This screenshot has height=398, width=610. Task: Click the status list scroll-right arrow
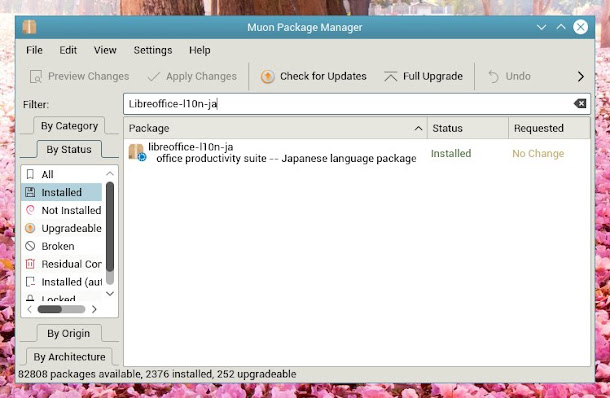click(x=94, y=309)
